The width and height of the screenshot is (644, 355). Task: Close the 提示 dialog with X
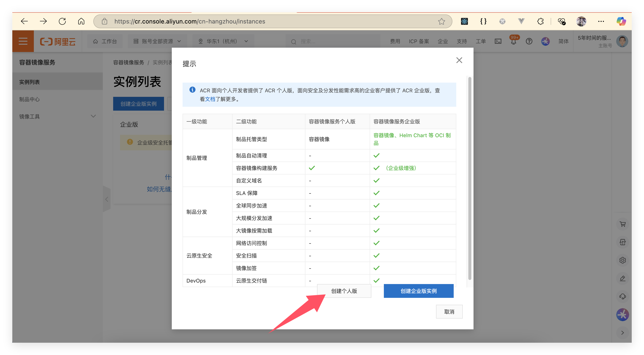pyautogui.click(x=459, y=60)
